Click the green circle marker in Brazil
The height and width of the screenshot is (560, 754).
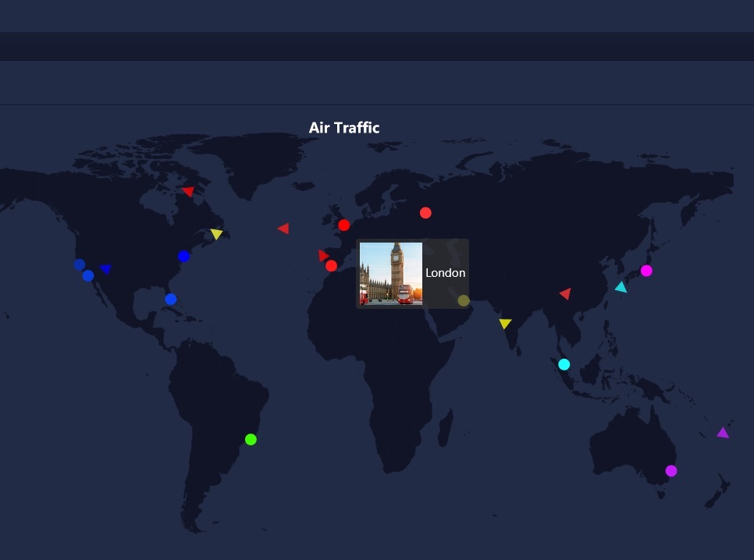(x=251, y=440)
